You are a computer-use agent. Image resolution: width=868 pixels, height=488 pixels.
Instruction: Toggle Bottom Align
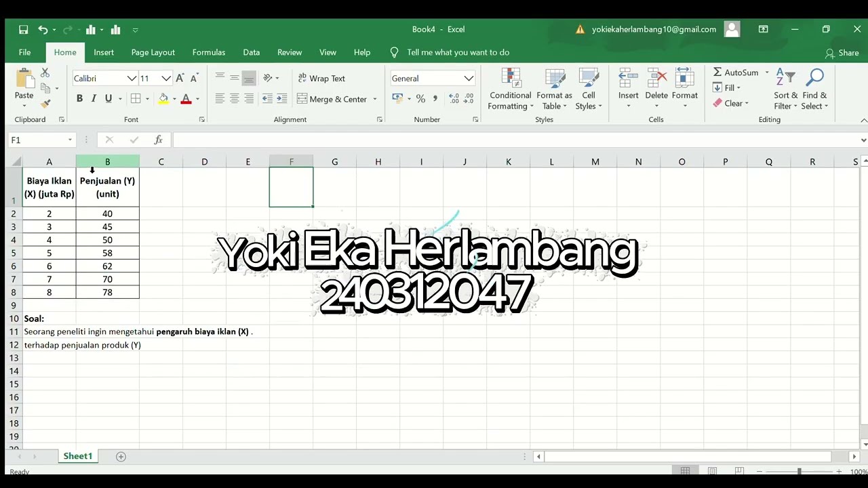(249, 77)
